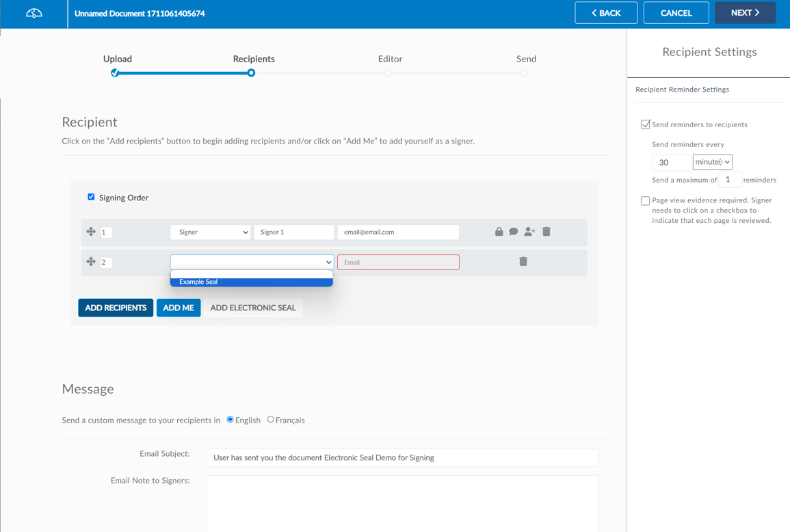Uncheck the Signing Order checkbox
790x532 pixels.
click(x=91, y=197)
